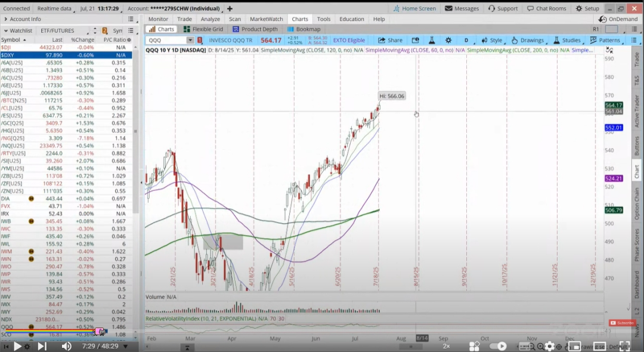Open the Product Depth subtab

tap(255, 29)
